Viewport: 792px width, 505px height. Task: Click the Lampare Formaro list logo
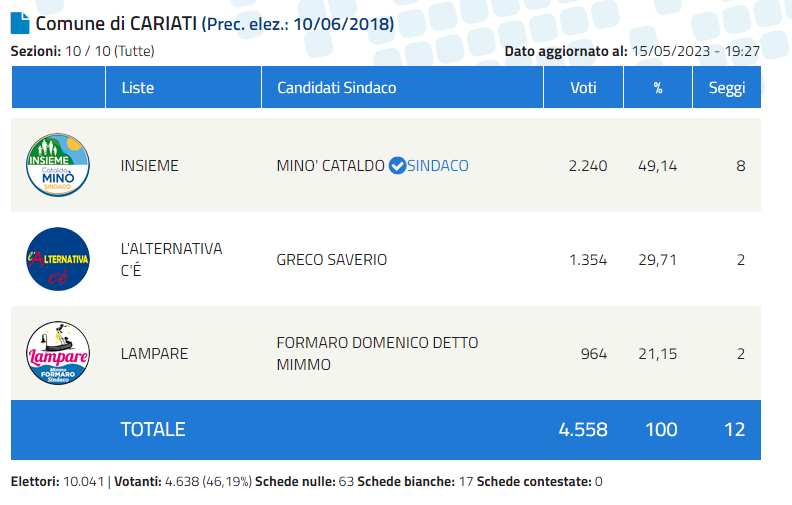58,353
